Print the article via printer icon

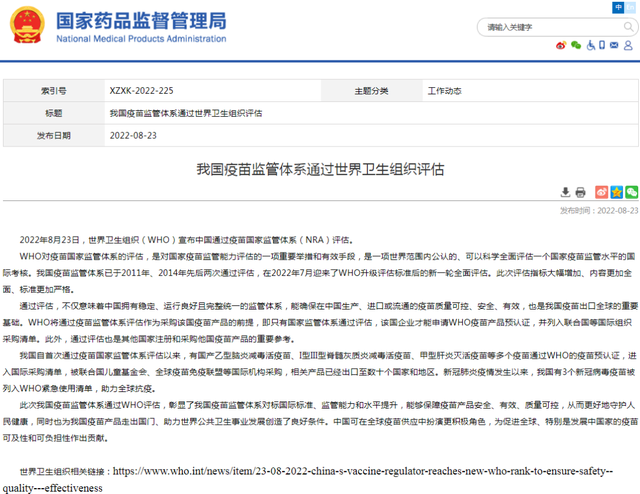580,192
